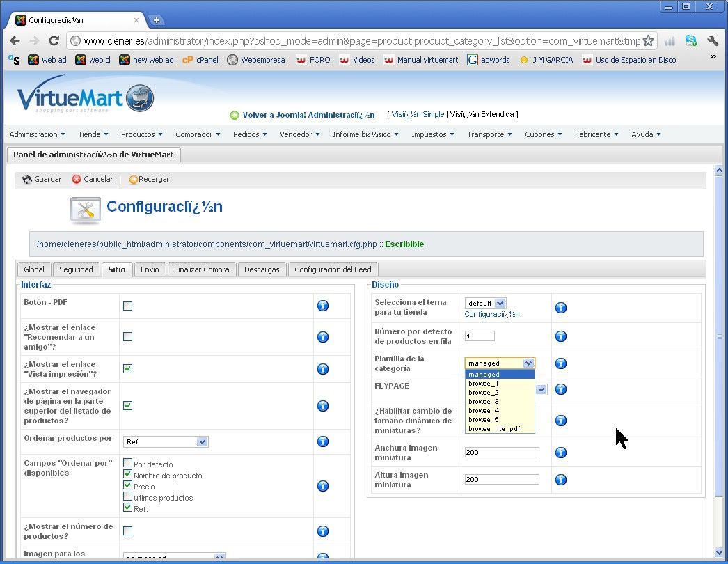Image resolution: width=728 pixels, height=564 pixels.
Task: Click browser reload button
Action: [x=54, y=41]
